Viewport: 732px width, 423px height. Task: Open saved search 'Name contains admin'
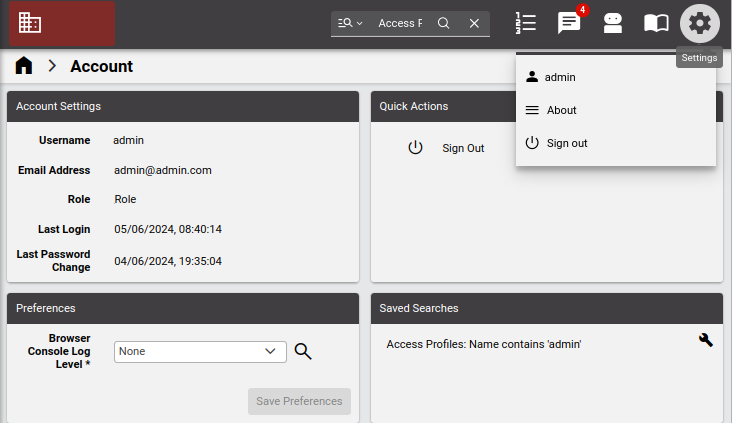pyautogui.click(x=483, y=344)
